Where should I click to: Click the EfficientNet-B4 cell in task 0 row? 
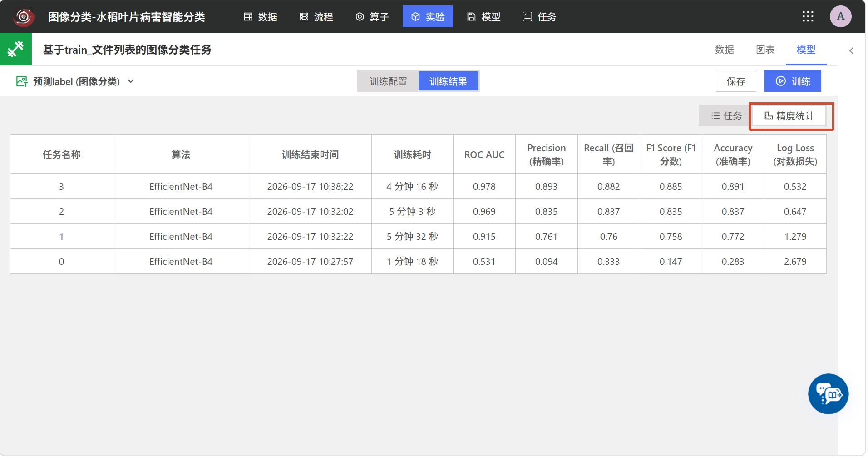[181, 261]
